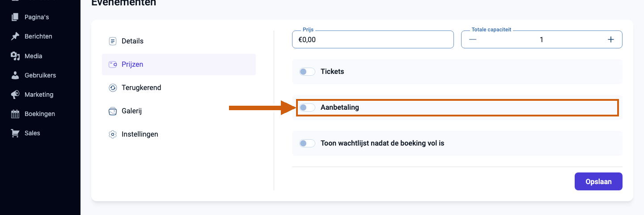This screenshot has height=215, width=644.
Task: Click the Opslaan button
Action: pos(598,181)
